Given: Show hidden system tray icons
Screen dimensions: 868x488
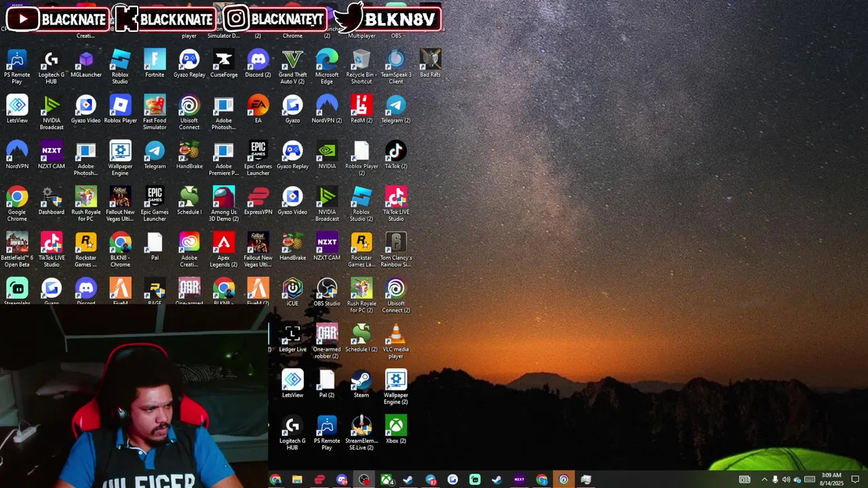Looking at the screenshot, I should tap(764, 480).
